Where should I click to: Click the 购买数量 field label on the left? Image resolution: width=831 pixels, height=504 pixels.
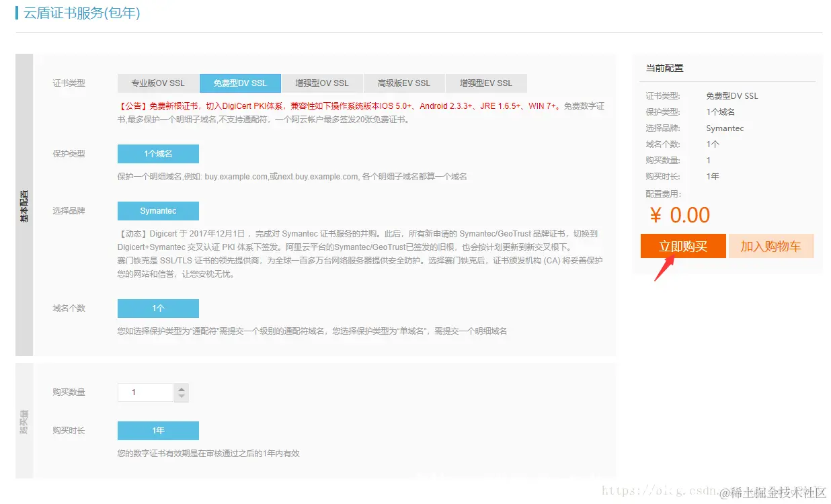tap(69, 392)
